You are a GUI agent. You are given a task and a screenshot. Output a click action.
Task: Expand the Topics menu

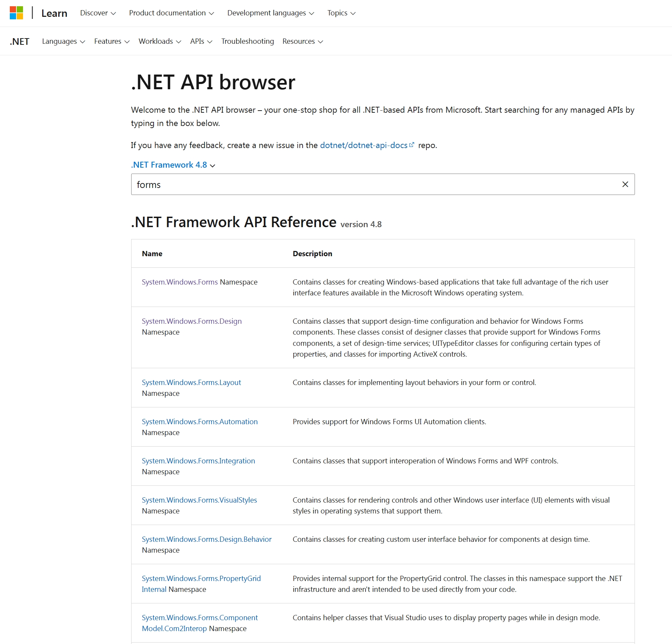click(341, 13)
